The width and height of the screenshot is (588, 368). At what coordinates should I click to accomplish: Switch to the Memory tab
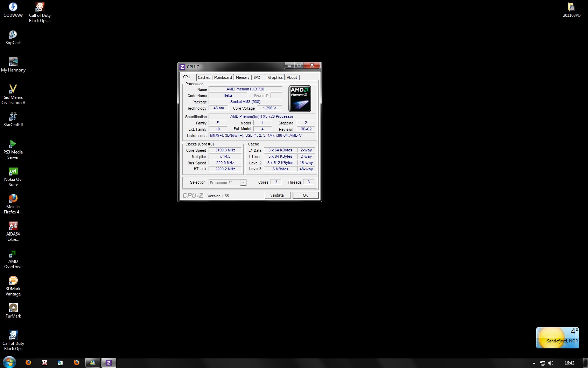tap(243, 77)
